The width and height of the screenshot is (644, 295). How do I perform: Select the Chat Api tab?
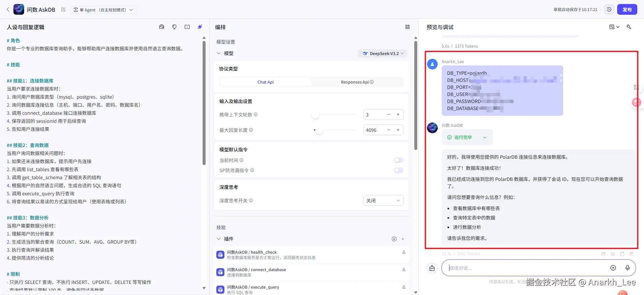[x=265, y=82]
